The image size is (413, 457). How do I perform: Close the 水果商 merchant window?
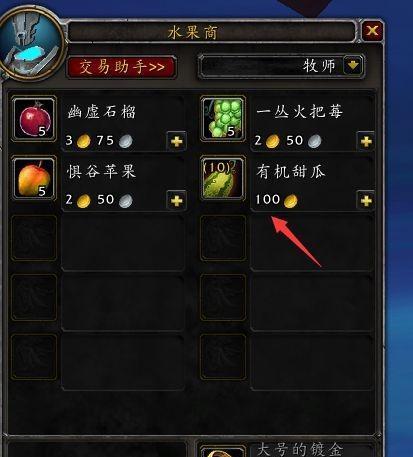(x=372, y=31)
